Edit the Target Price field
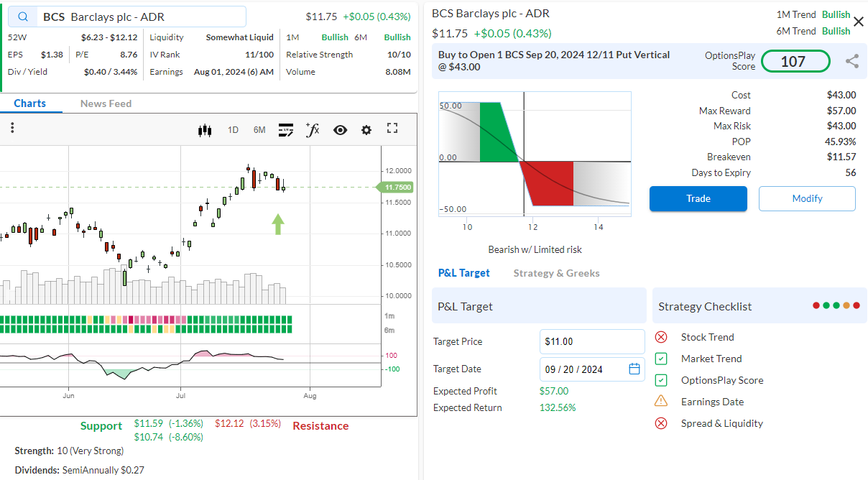 point(592,341)
